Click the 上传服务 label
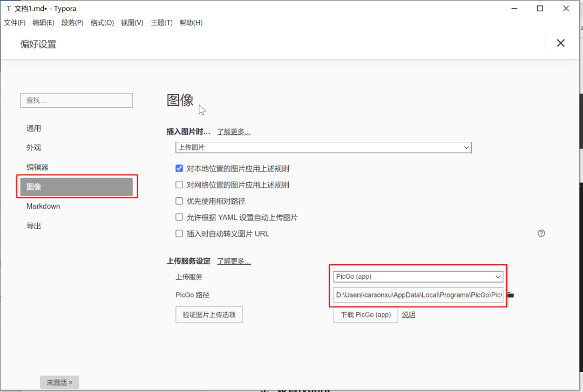The width and height of the screenshot is (583, 392). pyautogui.click(x=189, y=277)
